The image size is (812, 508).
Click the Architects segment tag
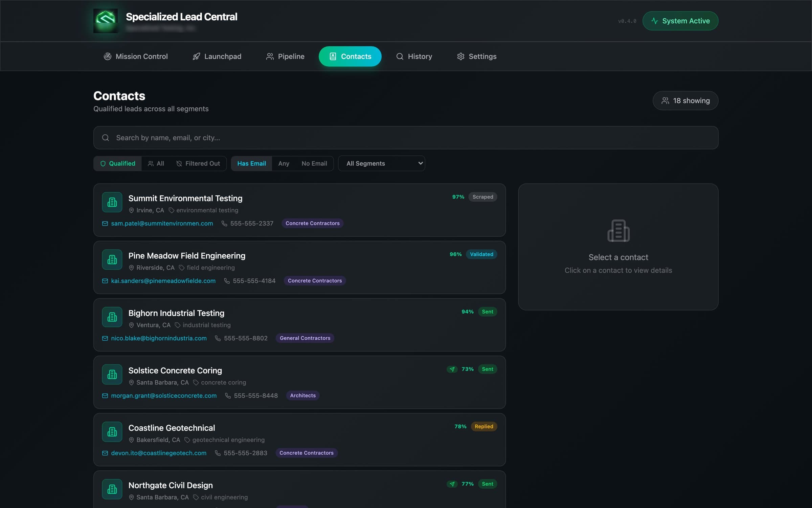click(303, 396)
